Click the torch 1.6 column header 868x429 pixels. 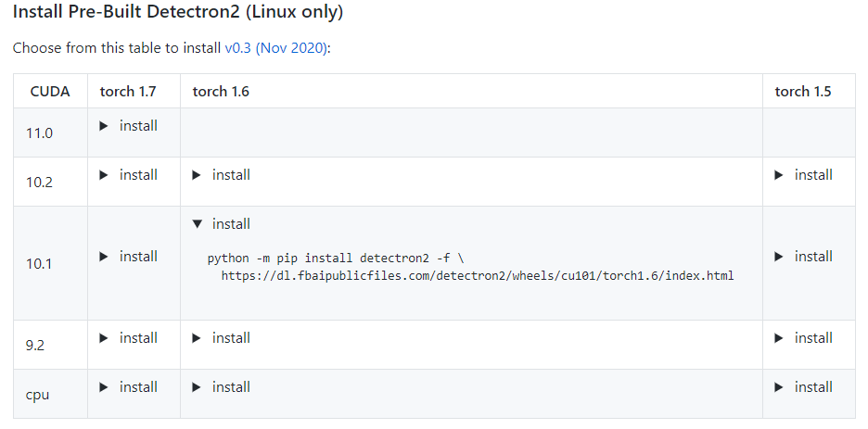click(221, 91)
